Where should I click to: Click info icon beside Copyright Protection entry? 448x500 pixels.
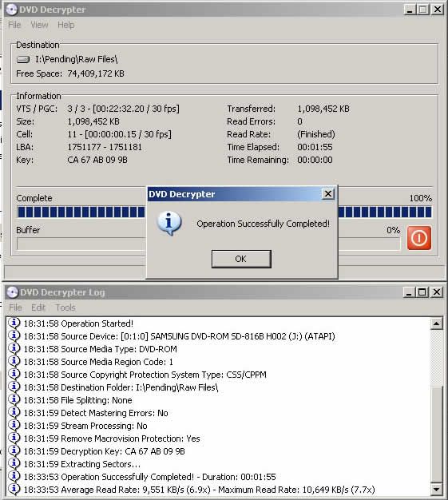[14, 374]
